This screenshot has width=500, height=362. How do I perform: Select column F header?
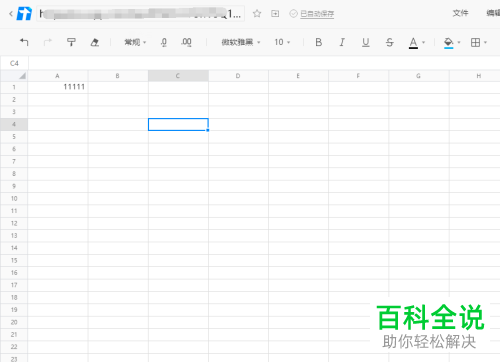point(358,76)
